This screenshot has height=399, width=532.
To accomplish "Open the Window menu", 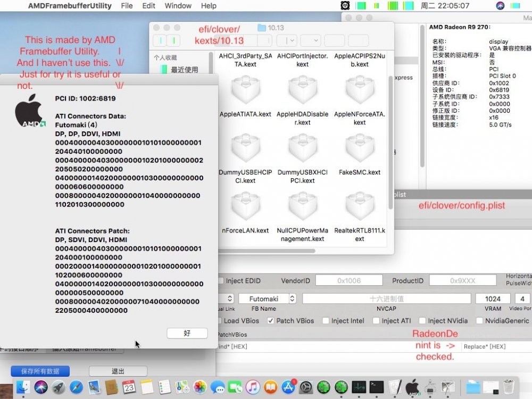I will point(178,6).
